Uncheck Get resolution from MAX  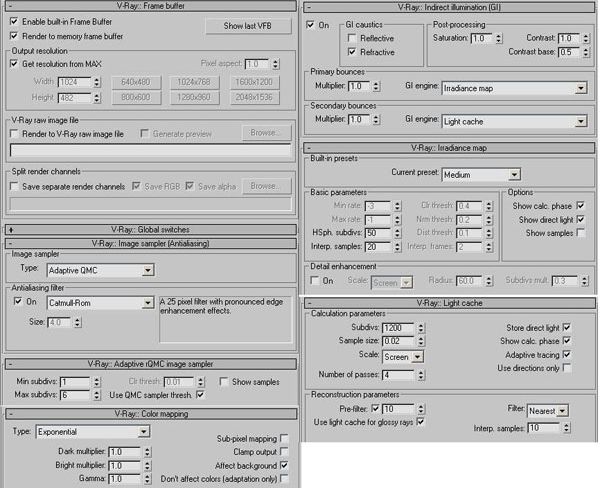[14, 64]
